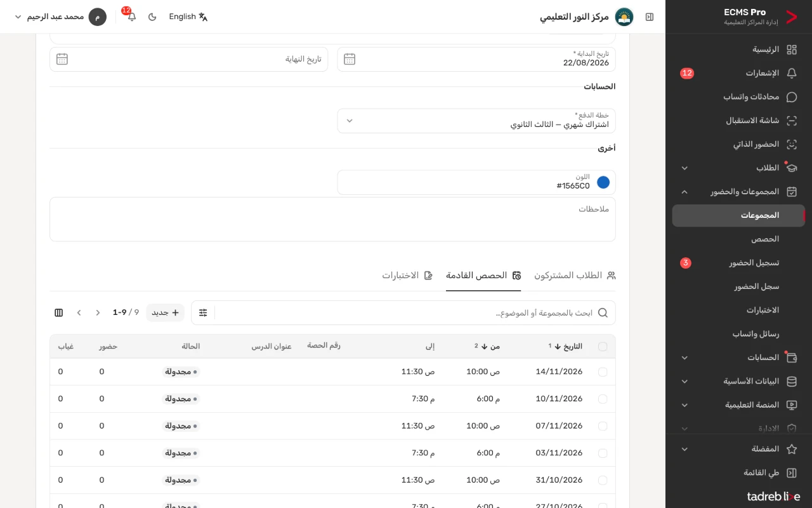Go to previous page of sessions
Viewport: 812px width, 508px height.
tap(98, 312)
